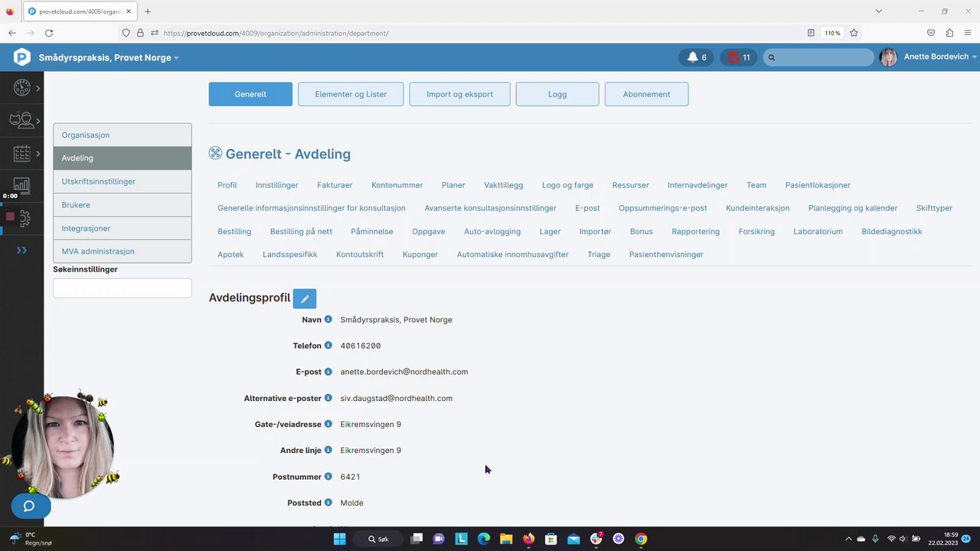Select Organisasjon in side menu
The width and height of the screenshot is (980, 551).
[x=122, y=135]
